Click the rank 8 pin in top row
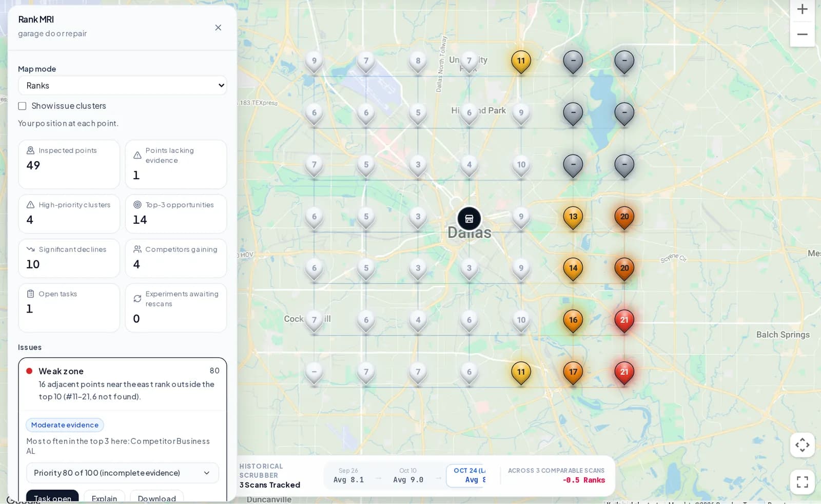Viewport: 821px width, 504px height. click(418, 62)
